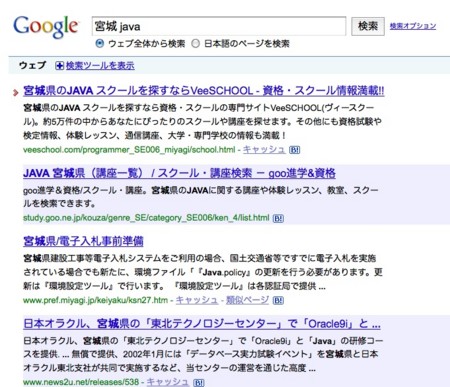Viewport: 450px width, 387px height.
Task: Open the 類似ページ link for the pref.miyagi.jp result
Action: (247, 300)
